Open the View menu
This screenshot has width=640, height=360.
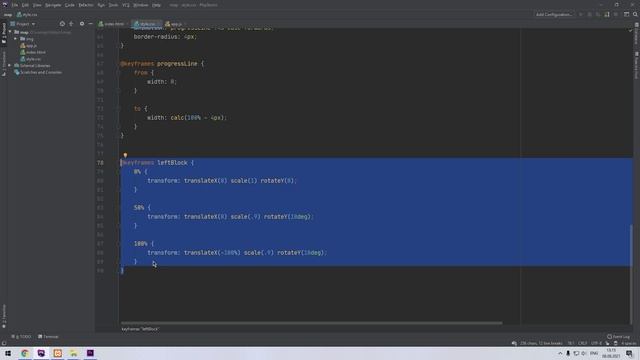click(x=37, y=5)
